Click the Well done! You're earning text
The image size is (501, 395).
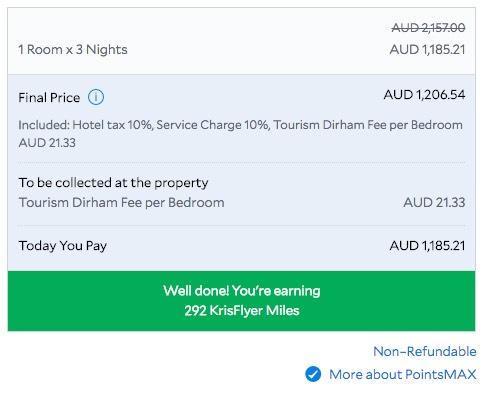(242, 291)
